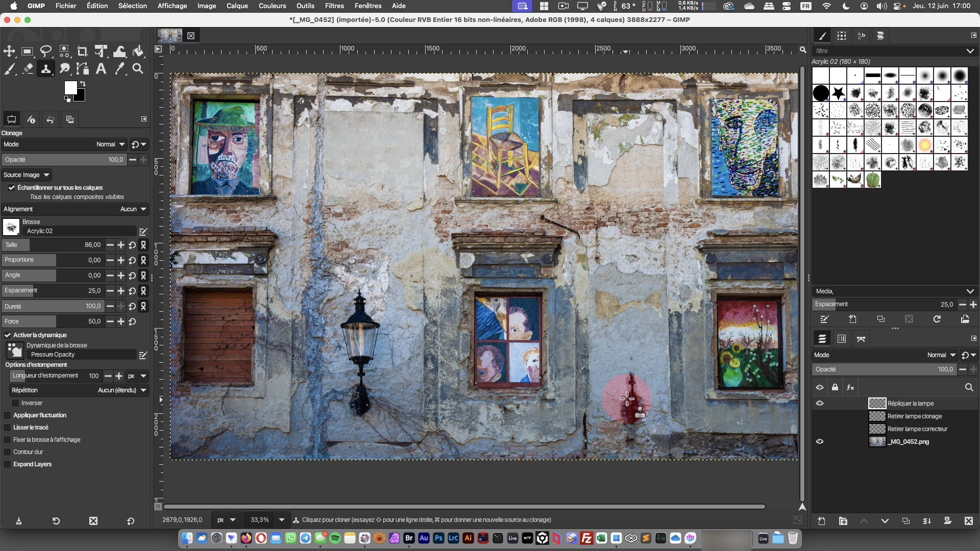Enable Expand Layers checkbox

pyautogui.click(x=7, y=464)
